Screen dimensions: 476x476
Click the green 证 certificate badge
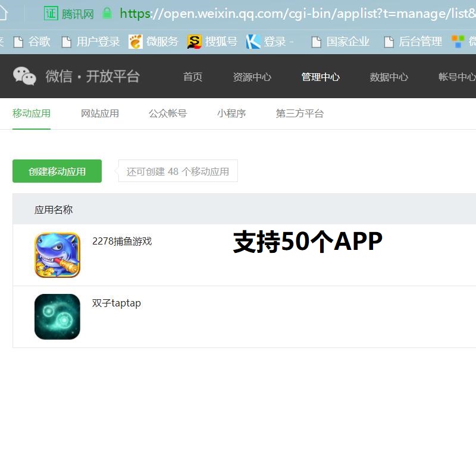point(51,13)
